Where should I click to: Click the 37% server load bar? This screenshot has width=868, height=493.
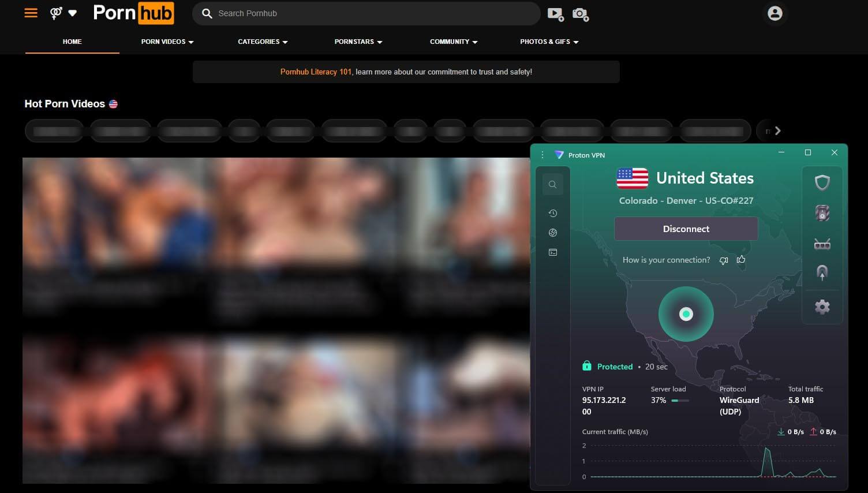(680, 401)
